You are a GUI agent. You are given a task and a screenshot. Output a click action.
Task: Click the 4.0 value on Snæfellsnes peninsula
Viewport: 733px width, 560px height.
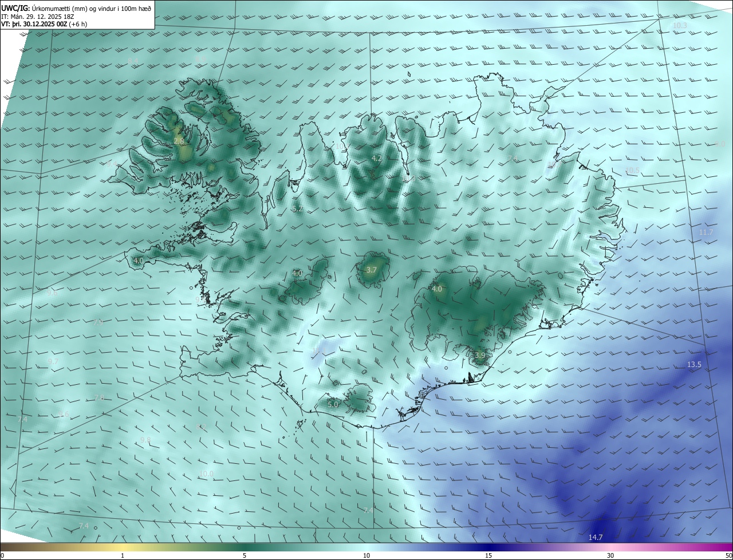click(x=138, y=261)
